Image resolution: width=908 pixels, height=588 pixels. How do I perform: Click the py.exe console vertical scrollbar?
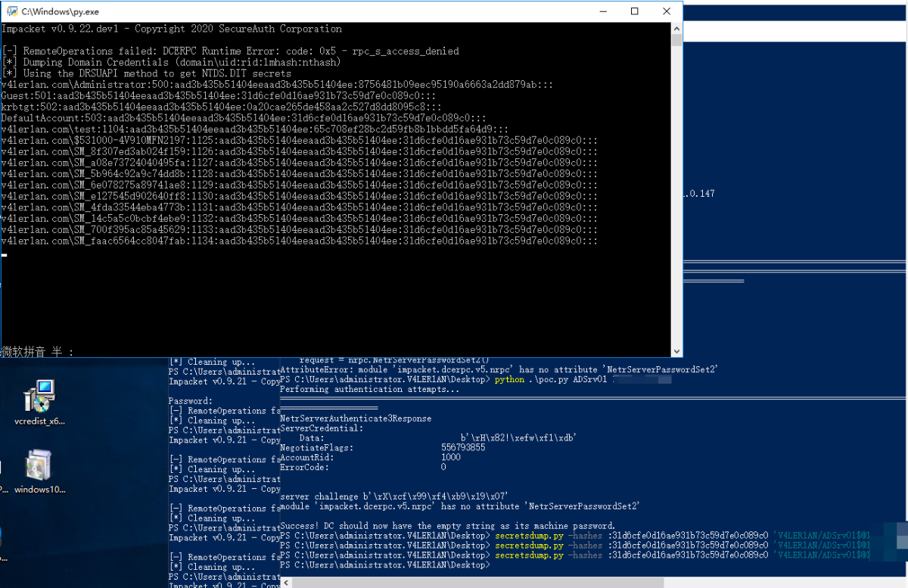pyautogui.click(x=676, y=189)
